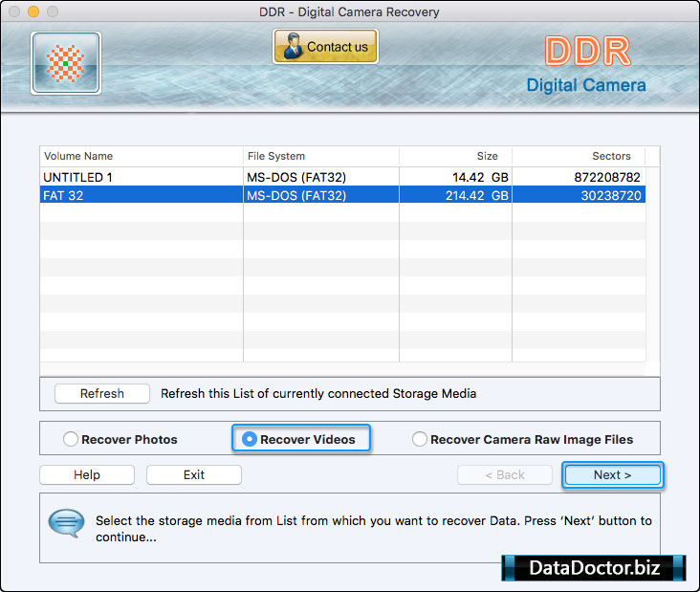The height and width of the screenshot is (592, 700).
Task: Click the 14.42 GB size cell
Action: click(480, 177)
